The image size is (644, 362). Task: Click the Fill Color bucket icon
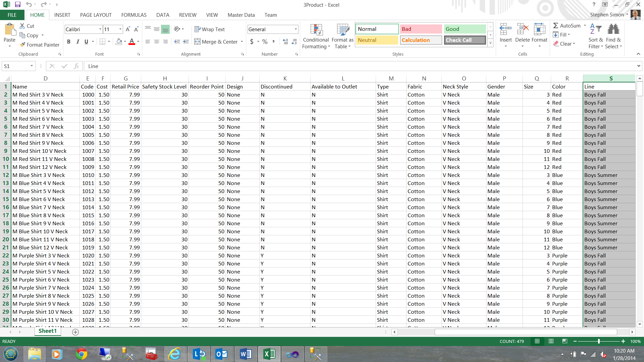(119, 42)
